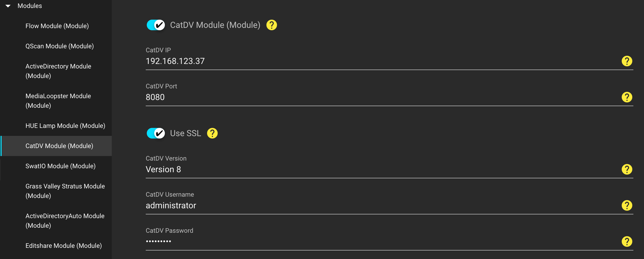Disable the CatDV Module toggle
Viewport: 644px width, 259px height.
pos(156,25)
